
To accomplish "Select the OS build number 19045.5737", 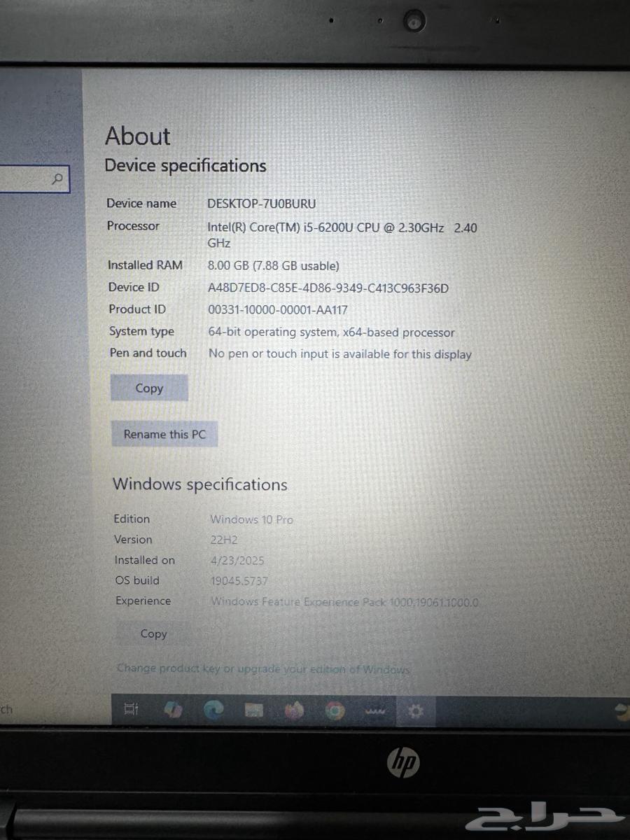I will click(241, 580).
